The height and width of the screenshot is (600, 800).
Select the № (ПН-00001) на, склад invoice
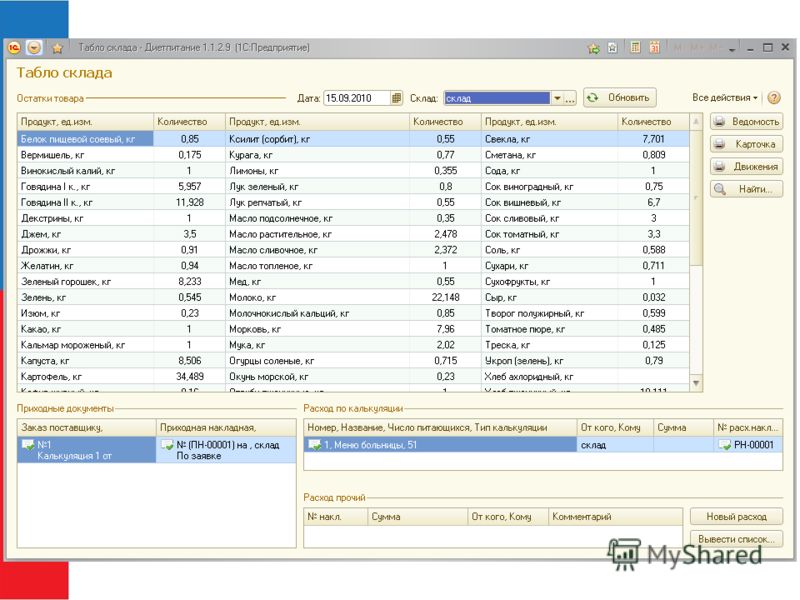(226, 449)
